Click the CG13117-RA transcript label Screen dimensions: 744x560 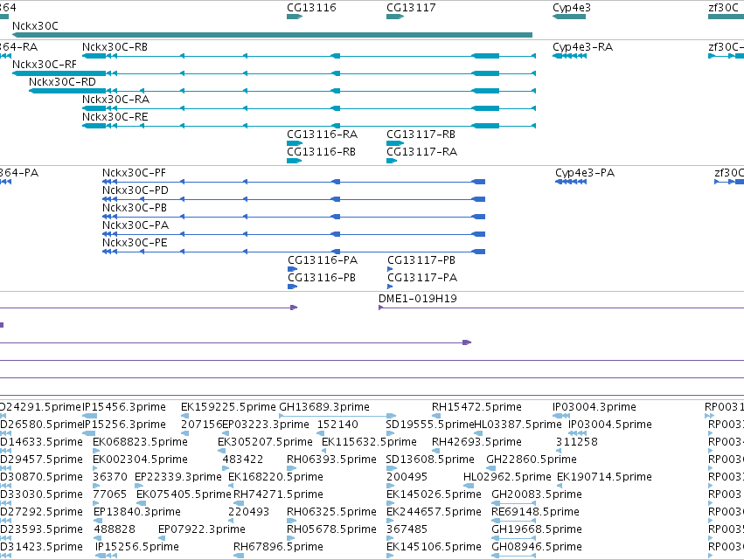[x=421, y=152]
